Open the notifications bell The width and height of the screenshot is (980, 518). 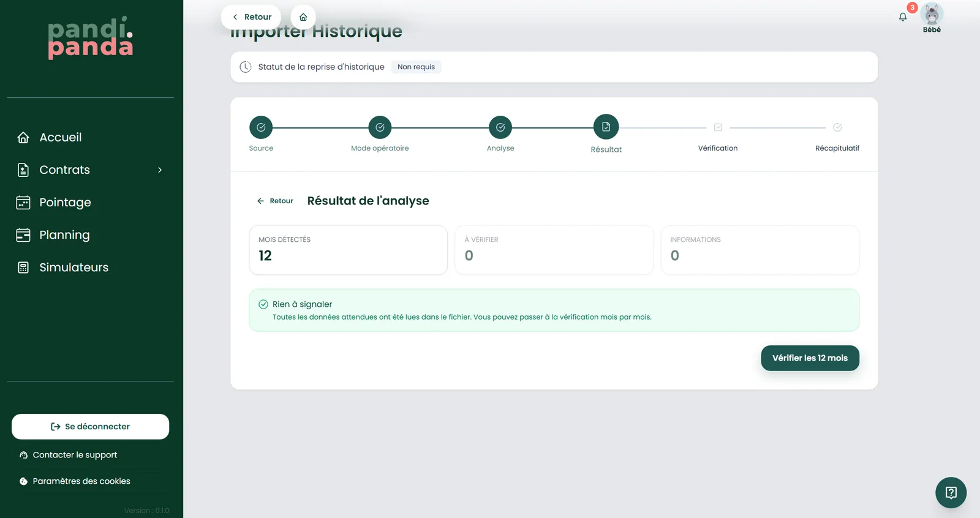(x=903, y=17)
